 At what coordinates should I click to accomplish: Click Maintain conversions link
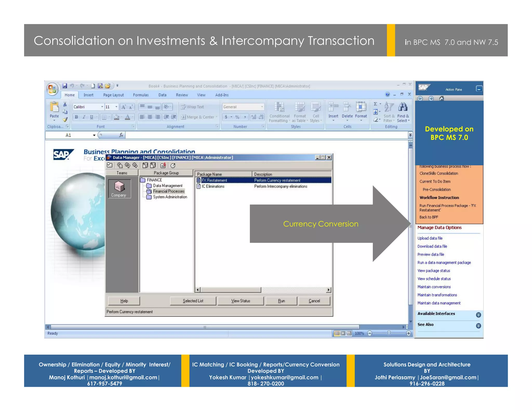[x=434, y=287]
